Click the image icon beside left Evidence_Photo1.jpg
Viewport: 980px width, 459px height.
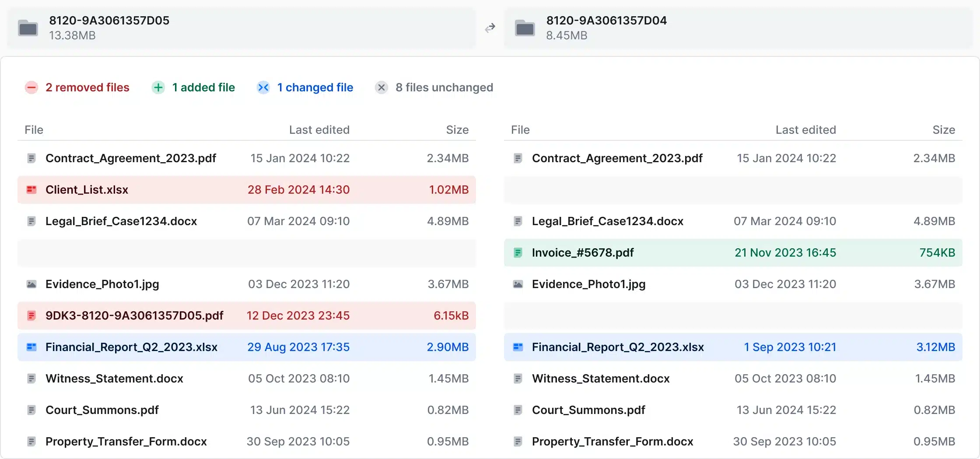pyautogui.click(x=31, y=284)
